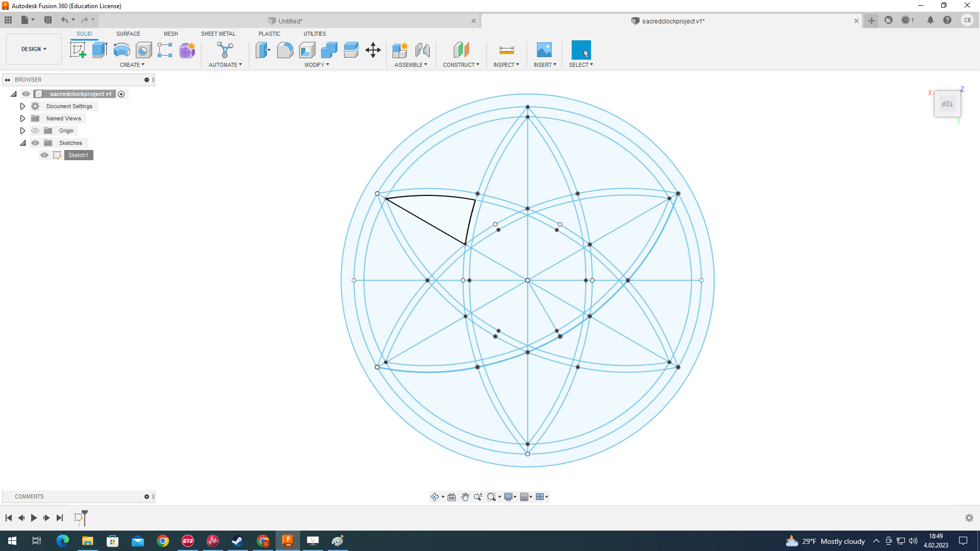This screenshot has height=551, width=980.
Task: Click the grid display toggle in viewport
Action: pos(525,496)
